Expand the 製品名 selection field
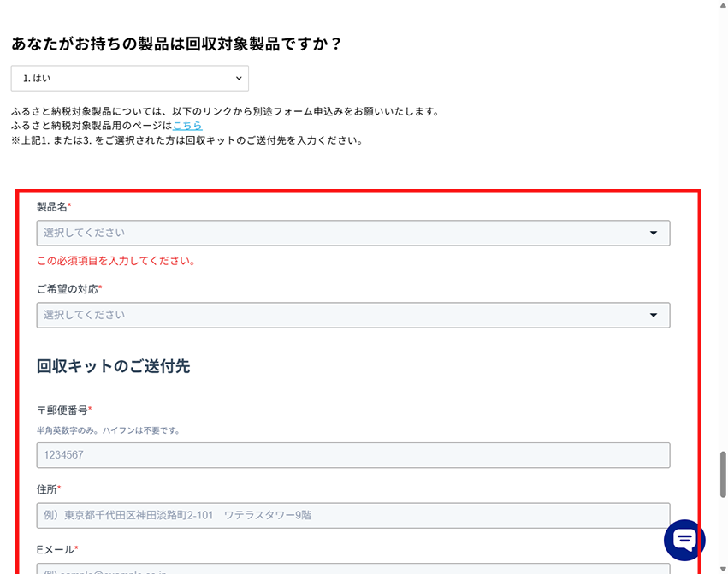 pos(342,233)
